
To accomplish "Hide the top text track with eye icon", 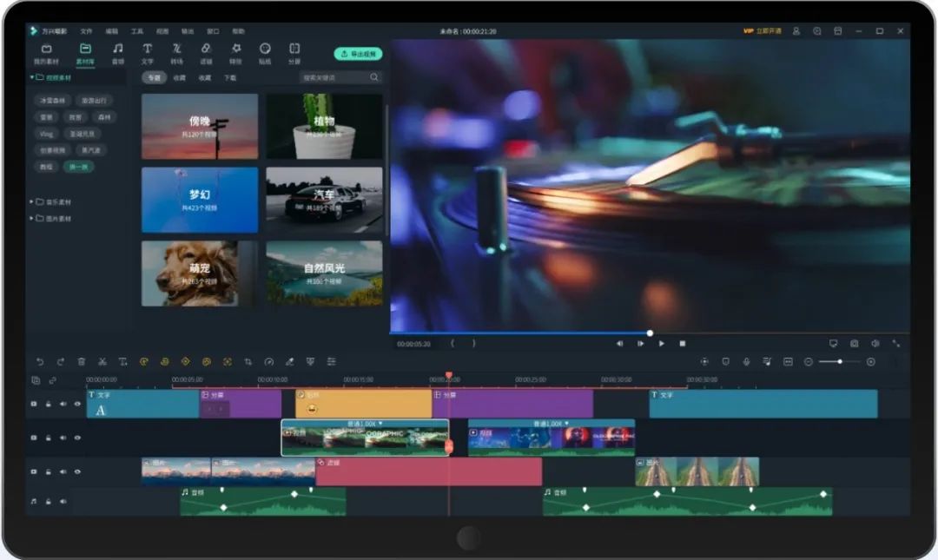I will pos(76,404).
